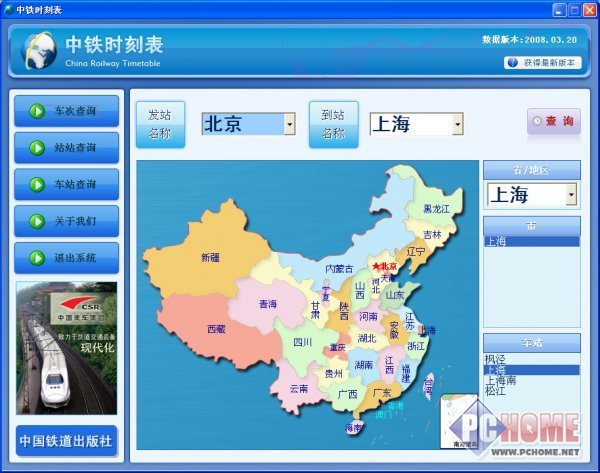Screen dimensions: 600x473
Task: Click 福建 on the map
Action: 406,373
